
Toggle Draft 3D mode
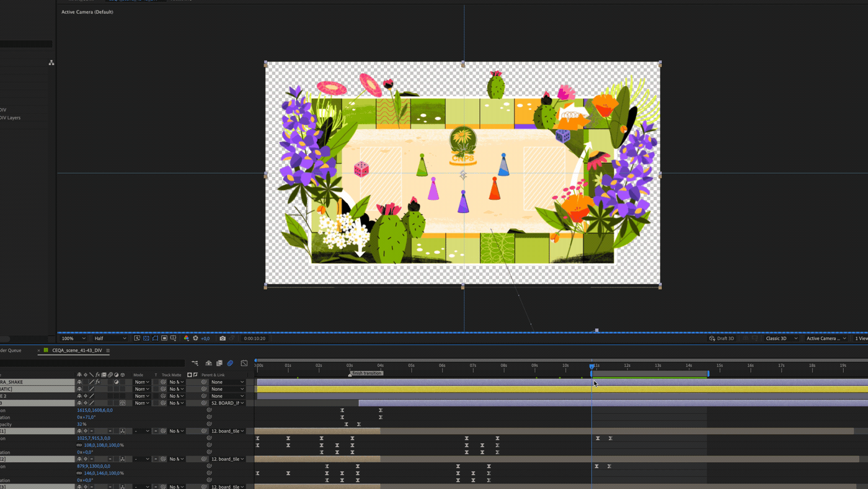(722, 338)
